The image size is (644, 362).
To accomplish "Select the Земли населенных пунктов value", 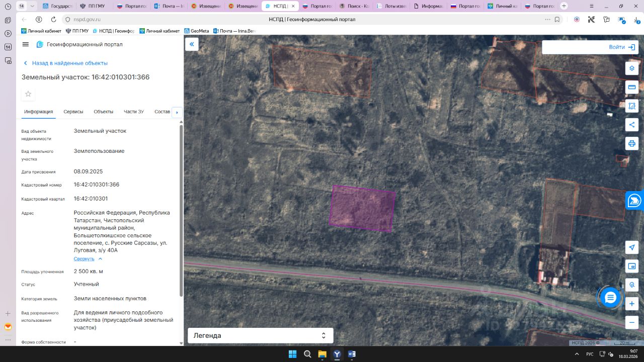I will pyautogui.click(x=110, y=299).
